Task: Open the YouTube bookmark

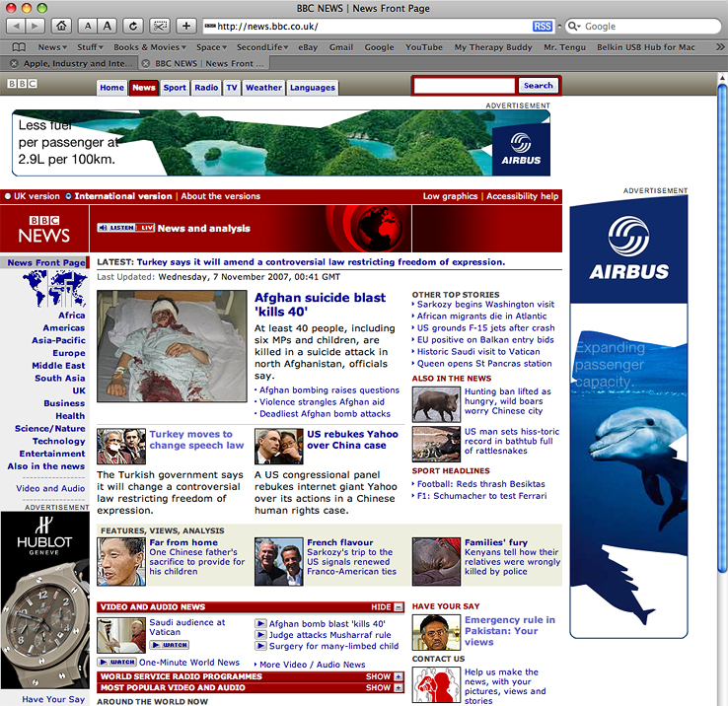Action: pyautogui.click(x=424, y=47)
